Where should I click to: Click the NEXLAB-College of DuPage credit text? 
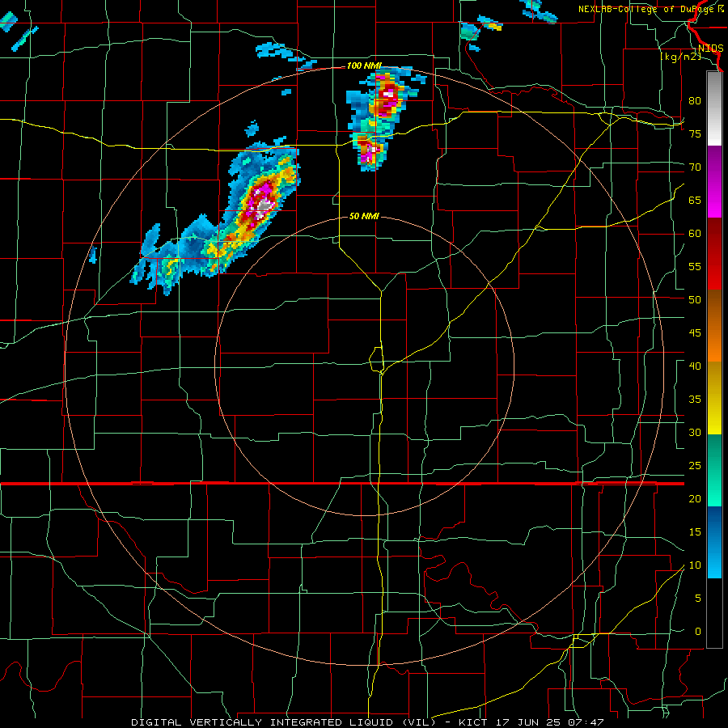pyautogui.click(x=651, y=9)
